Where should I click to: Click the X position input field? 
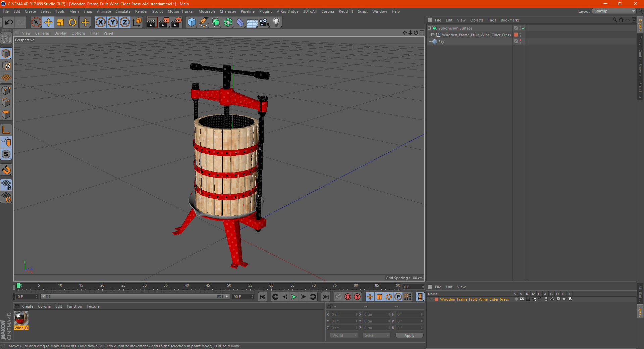coord(344,314)
